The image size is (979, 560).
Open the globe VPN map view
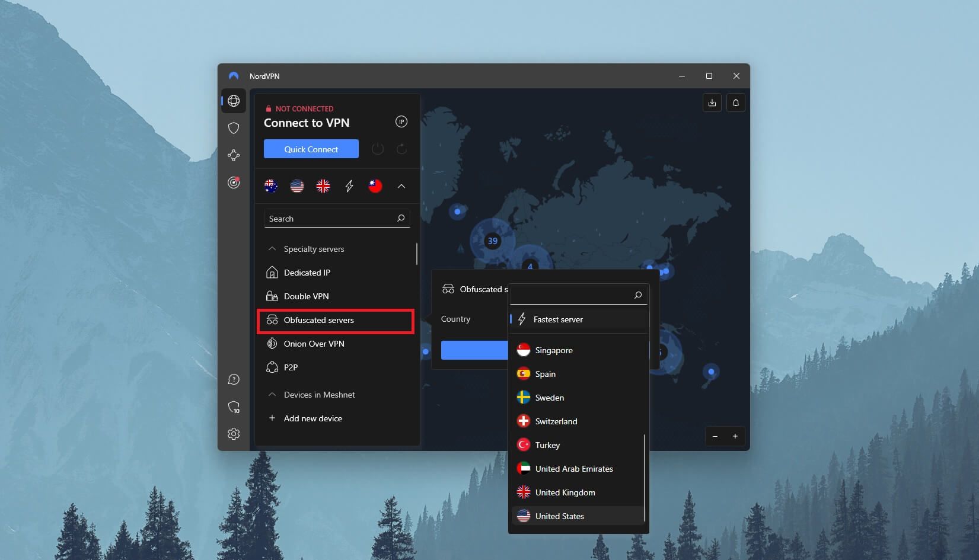coord(234,101)
